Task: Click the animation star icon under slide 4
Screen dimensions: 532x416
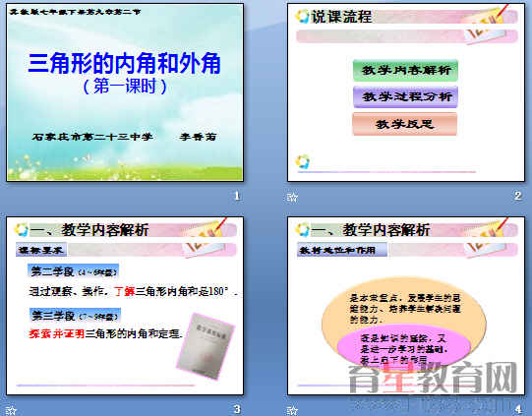Action: click(292, 410)
